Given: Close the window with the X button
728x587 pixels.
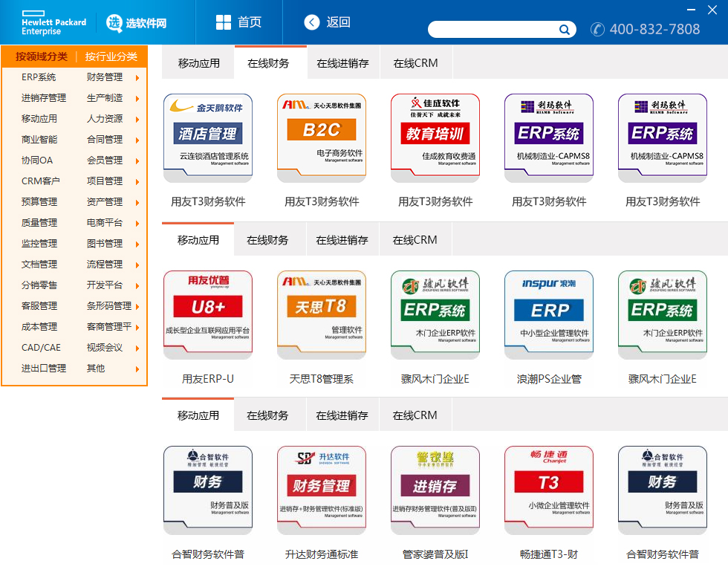Looking at the screenshot, I should [712, 10].
